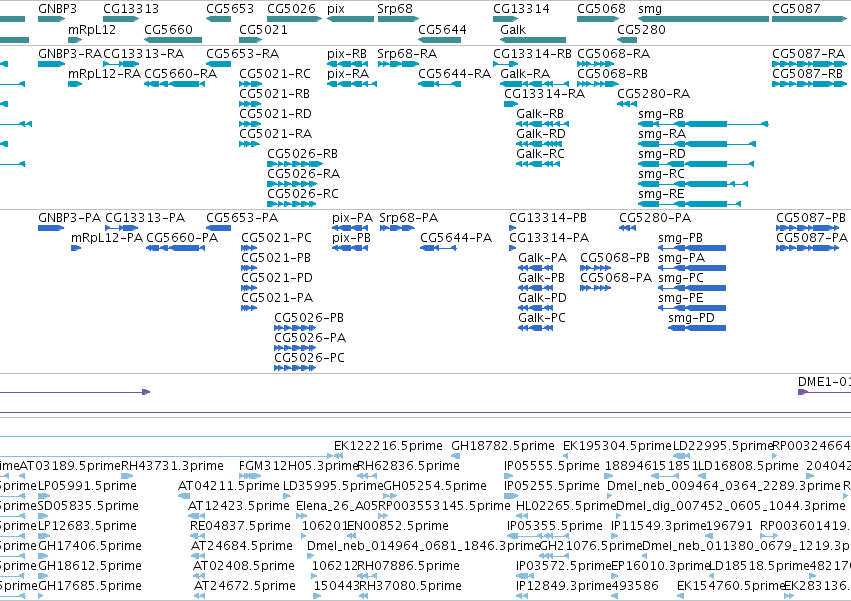Click transcript CG5021-RD
Image resolution: width=851 pixels, height=601 pixels.
pos(276,114)
